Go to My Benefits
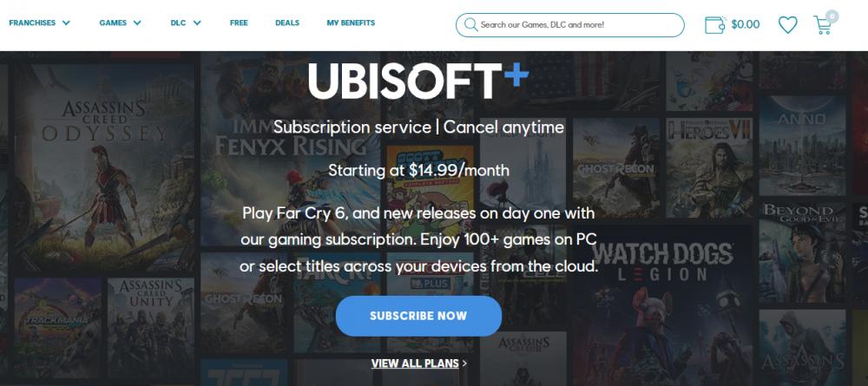This screenshot has width=868, height=386. coord(351,23)
